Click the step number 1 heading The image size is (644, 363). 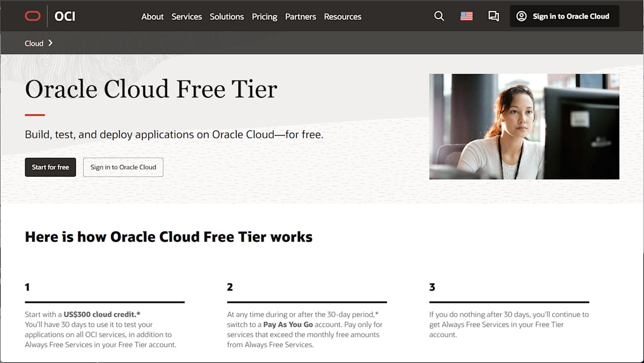(x=27, y=287)
